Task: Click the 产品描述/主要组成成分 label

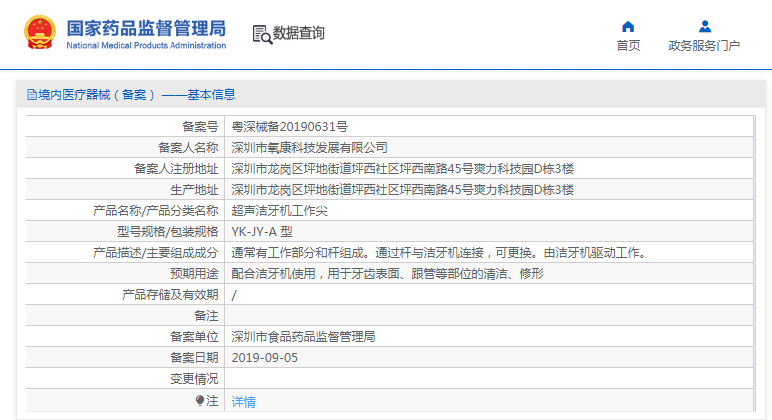Action: (155, 253)
